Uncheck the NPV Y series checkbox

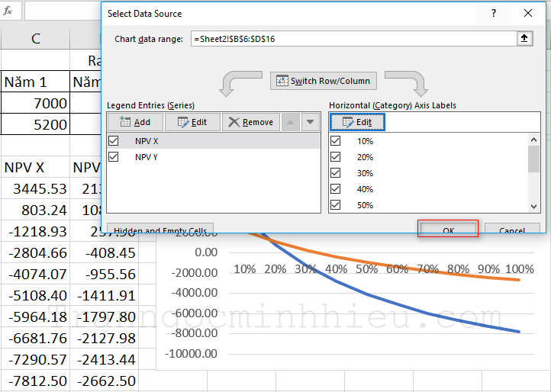[114, 157]
